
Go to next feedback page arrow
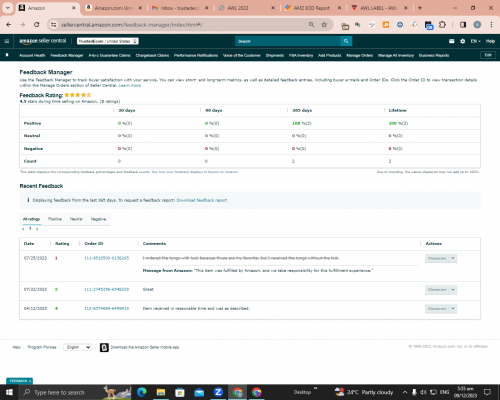[37, 229]
